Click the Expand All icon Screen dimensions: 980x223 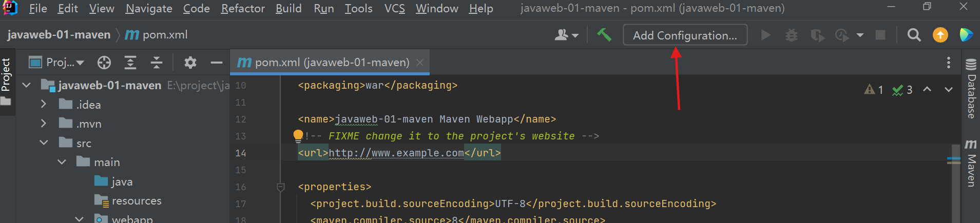click(130, 63)
